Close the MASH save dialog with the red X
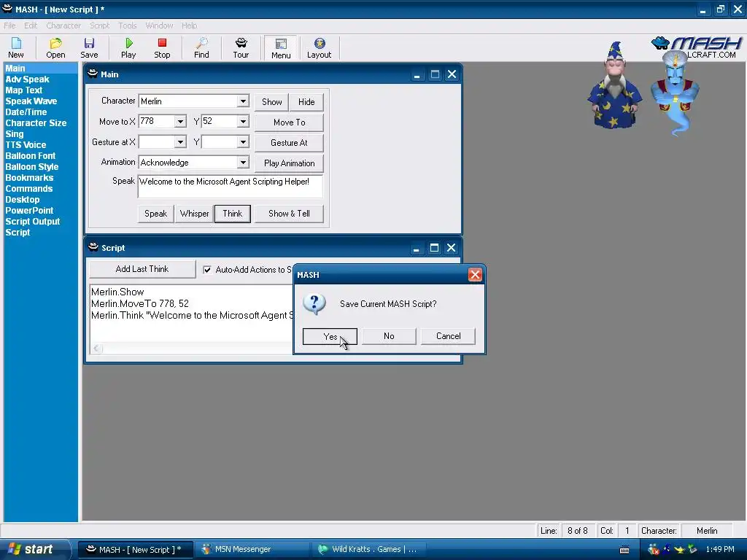This screenshot has height=560, width=747. [474, 274]
